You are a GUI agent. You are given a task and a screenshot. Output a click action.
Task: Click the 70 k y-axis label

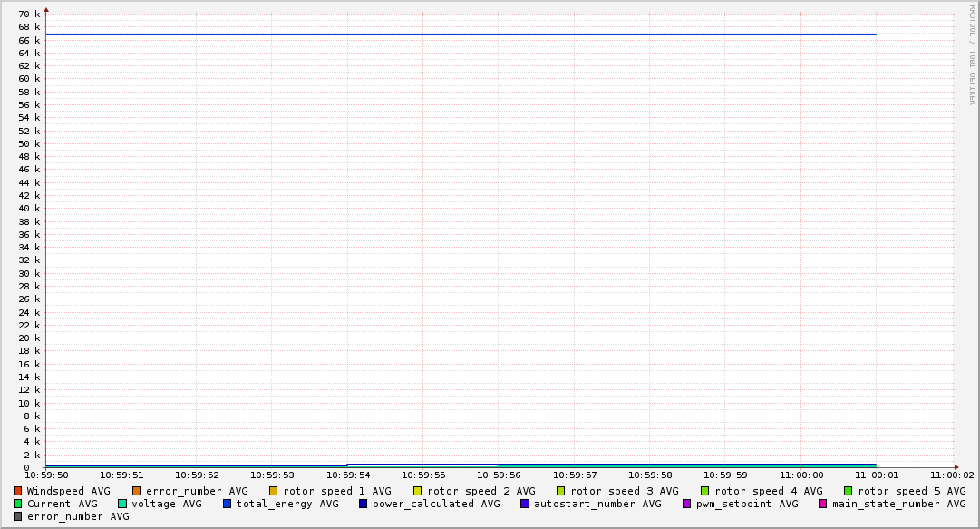29,15
